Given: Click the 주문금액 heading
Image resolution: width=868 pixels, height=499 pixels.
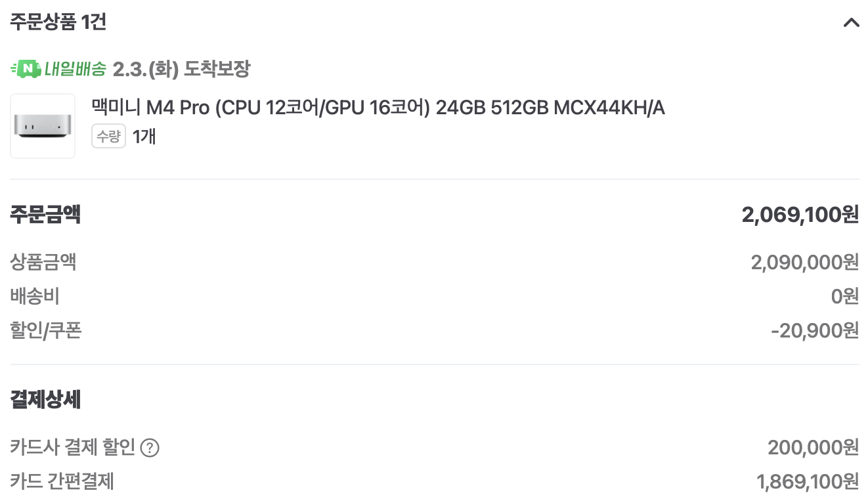Looking at the screenshot, I should point(45,215).
